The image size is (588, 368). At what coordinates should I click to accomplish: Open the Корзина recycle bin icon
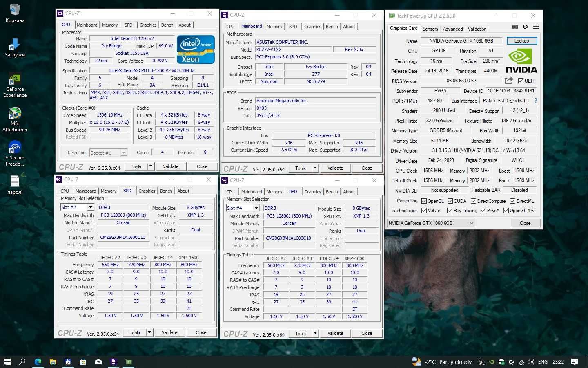15,13
